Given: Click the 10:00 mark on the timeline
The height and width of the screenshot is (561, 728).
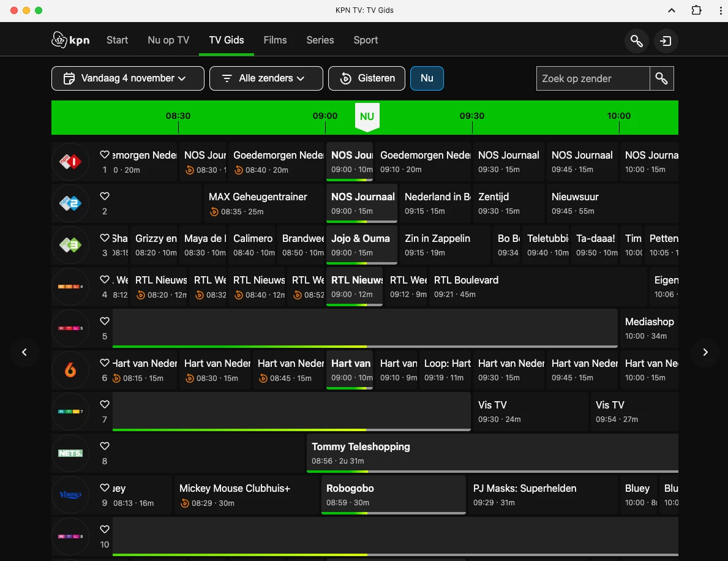Looking at the screenshot, I should (619, 116).
